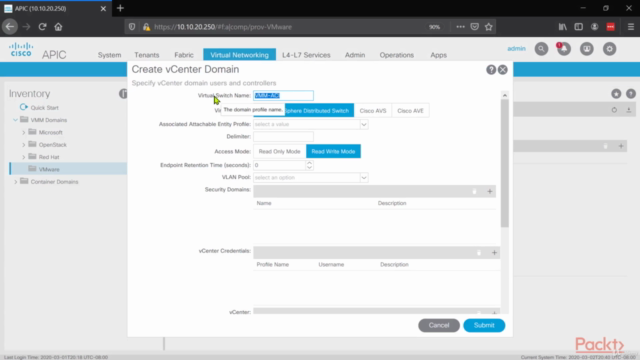The width and height of the screenshot is (640, 360).
Task: Click the help icon in work pane
Action: click(x=631, y=94)
